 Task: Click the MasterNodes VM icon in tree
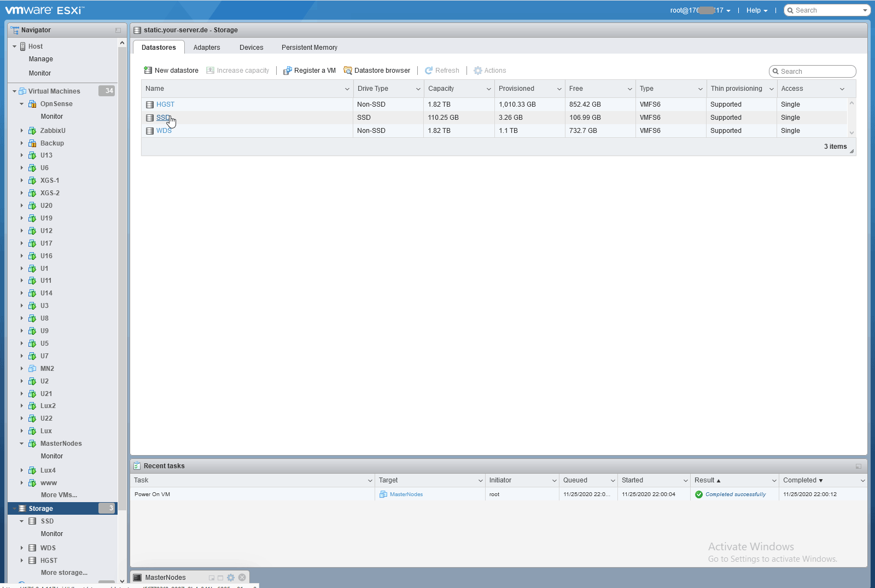tap(32, 444)
